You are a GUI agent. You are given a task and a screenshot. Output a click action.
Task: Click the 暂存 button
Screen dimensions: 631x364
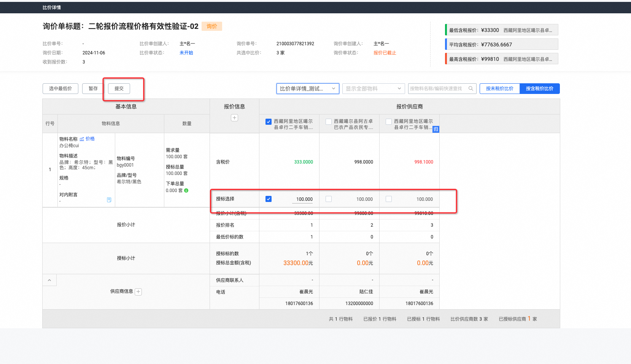point(93,89)
